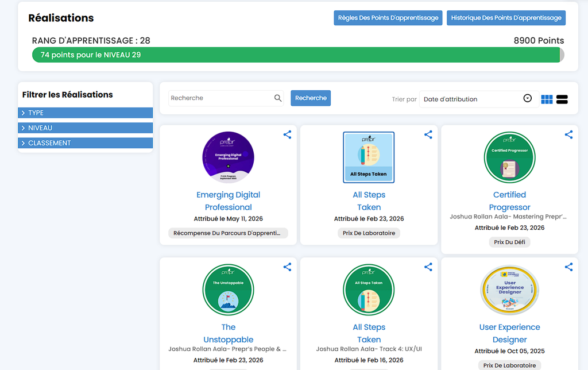This screenshot has width=588, height=370.
Task: Click RANG D'APPRENTISSAGE : 28 text
Action: [x=91, y=41]
